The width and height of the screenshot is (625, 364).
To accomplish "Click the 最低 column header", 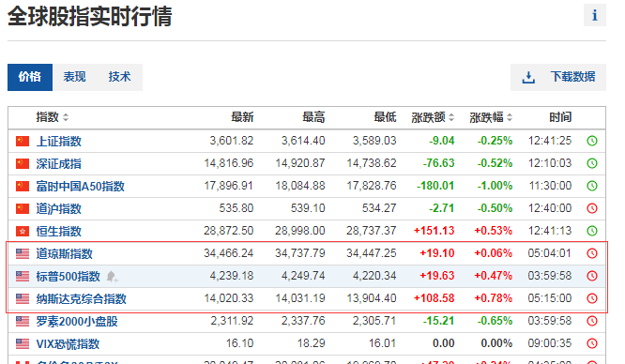I will click(x=385, y=117).
